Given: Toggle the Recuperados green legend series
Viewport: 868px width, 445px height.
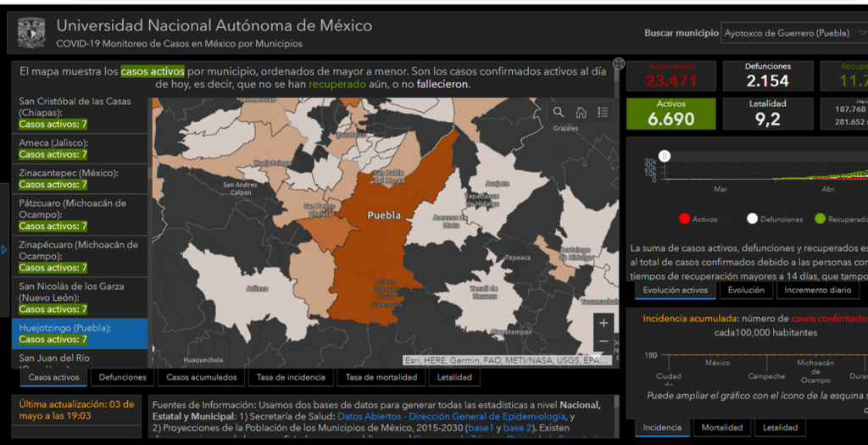Looking at the screenshot, I should [x=842, y=220].
